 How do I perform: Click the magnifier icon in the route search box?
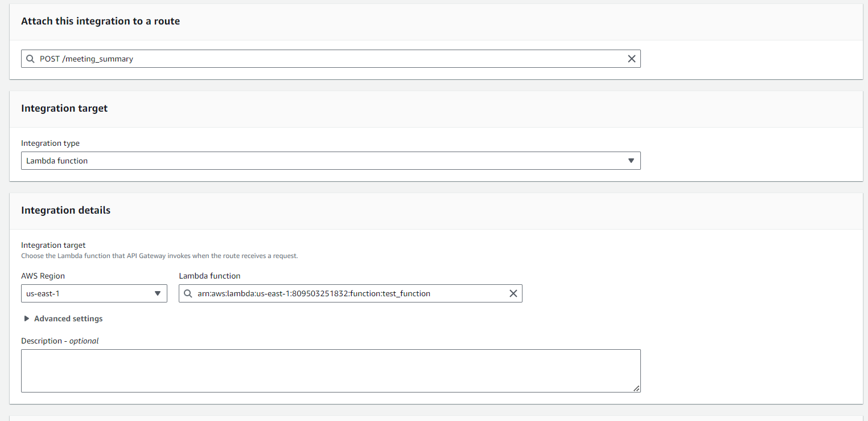click(31, 59)
